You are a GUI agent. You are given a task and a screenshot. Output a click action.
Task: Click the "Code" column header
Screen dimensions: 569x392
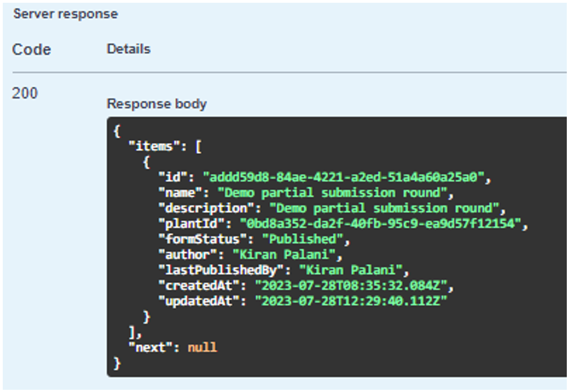click(31, 50)
